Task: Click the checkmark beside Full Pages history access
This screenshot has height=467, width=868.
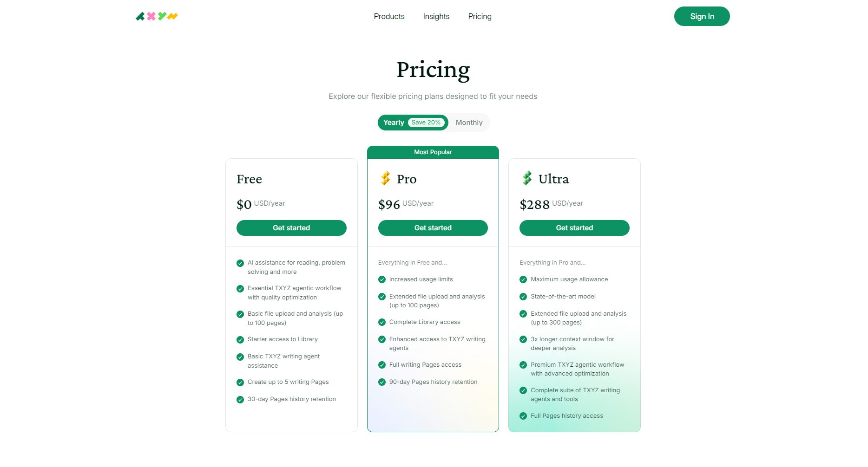Action: [523, 415]
